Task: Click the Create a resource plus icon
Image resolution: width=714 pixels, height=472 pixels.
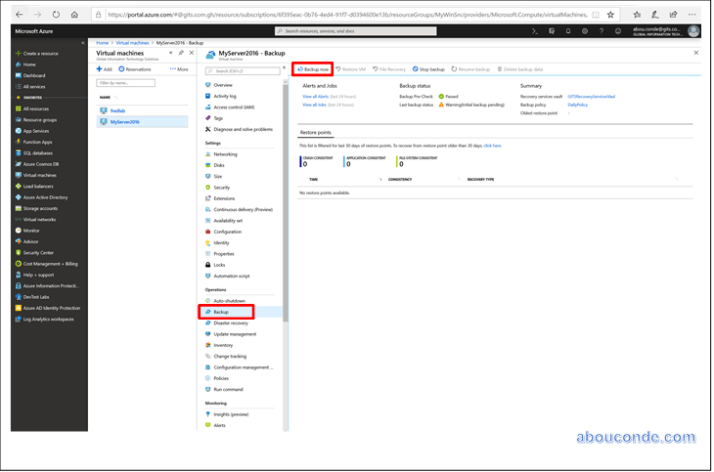Action: pos(17,52)
